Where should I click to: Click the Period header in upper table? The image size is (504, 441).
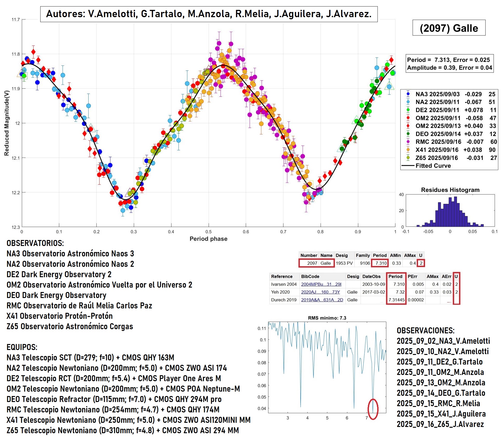pyautogui.click(x=380, y=255)
